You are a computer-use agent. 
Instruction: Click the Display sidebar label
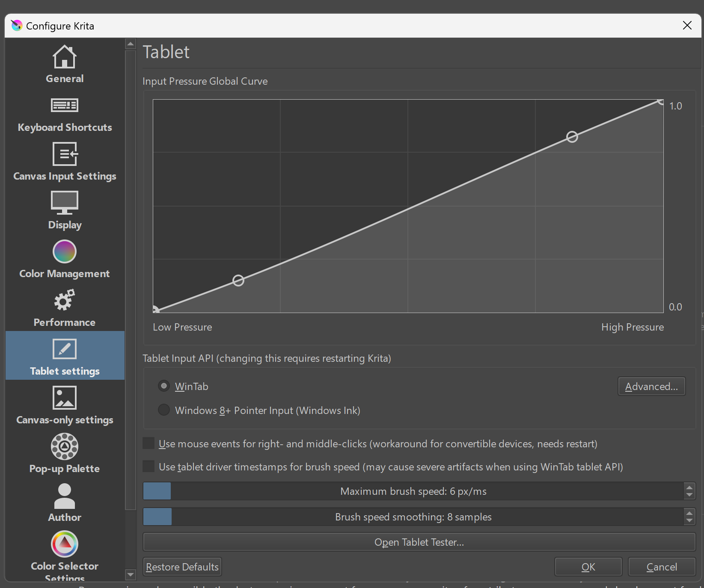coord(65,225)
